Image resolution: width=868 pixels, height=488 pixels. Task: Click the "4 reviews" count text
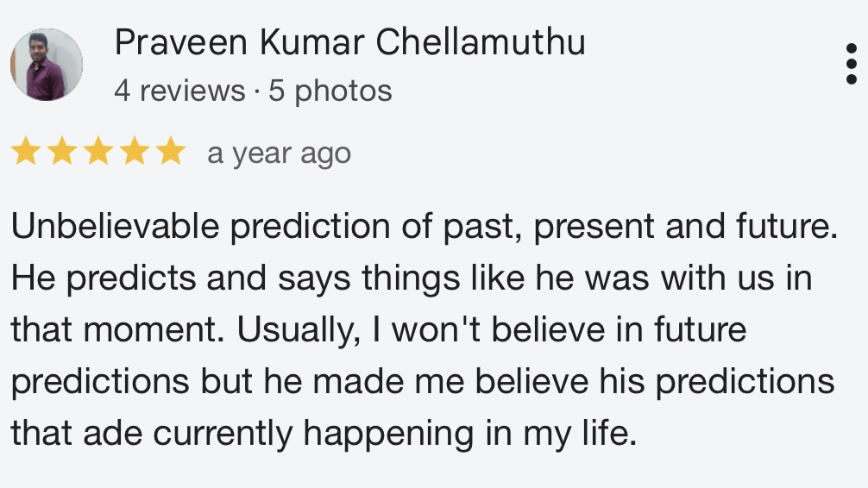coord(179,91)
